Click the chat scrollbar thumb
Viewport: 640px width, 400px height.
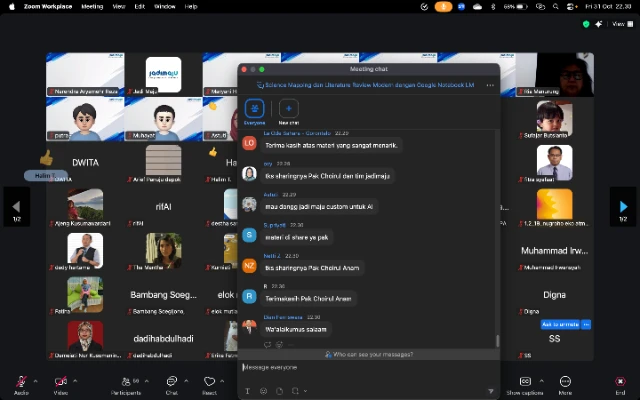[x=497, y=341]
